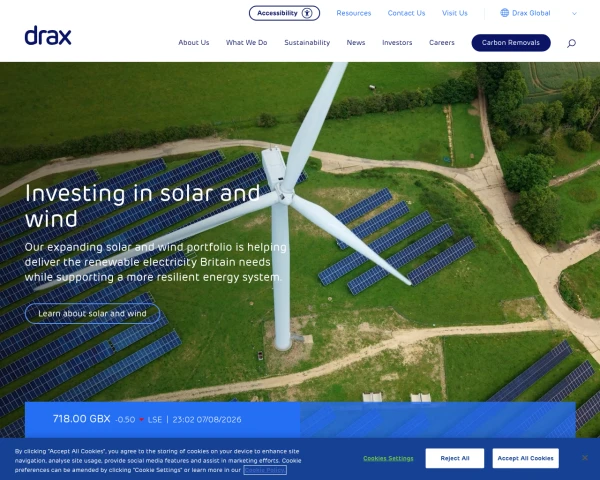600x480 pixels.
Task: Open the search magnifier icon
Action: tap(571, 43)
